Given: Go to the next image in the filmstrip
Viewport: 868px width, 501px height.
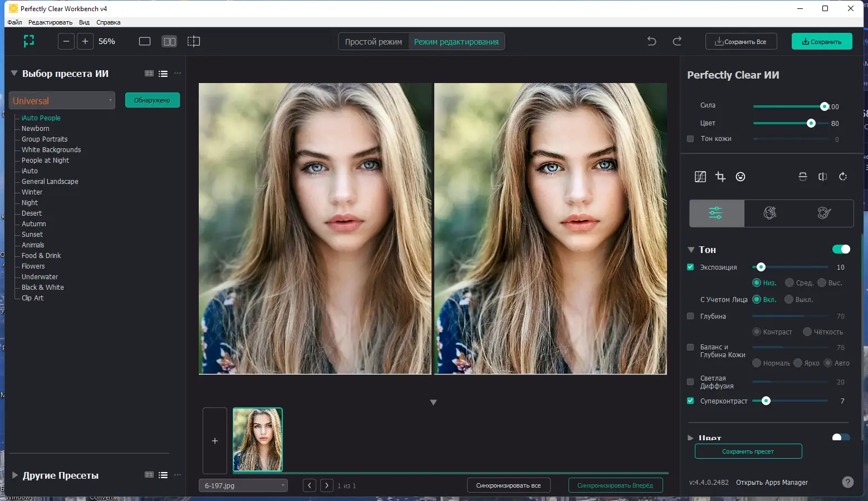Looking at the screenshot, I should (x=327, y=485).
